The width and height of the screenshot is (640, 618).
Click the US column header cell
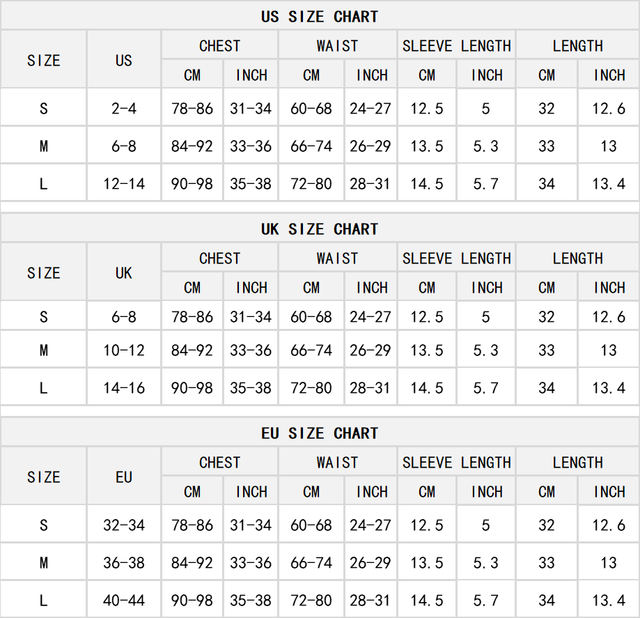click(x=124, y=60)
